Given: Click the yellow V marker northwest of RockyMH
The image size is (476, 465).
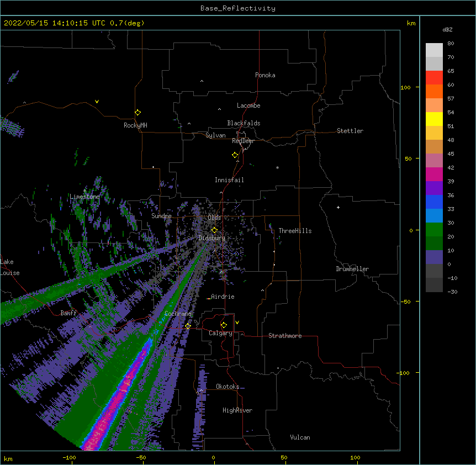Looking at the screenshot, I should click(97, 102).
